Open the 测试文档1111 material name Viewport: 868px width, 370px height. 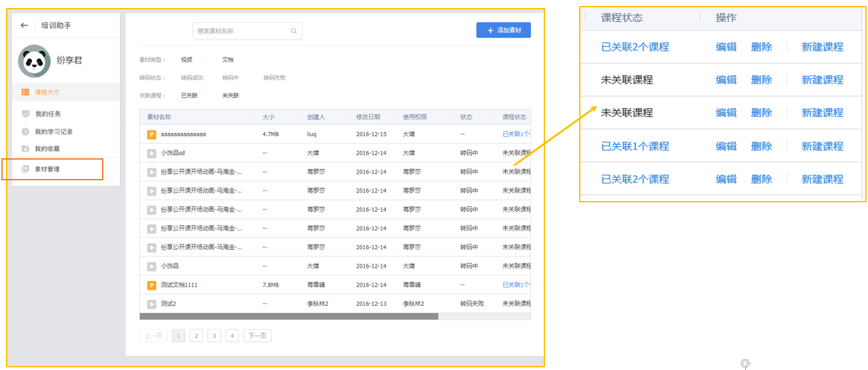[x=179, y=285]
